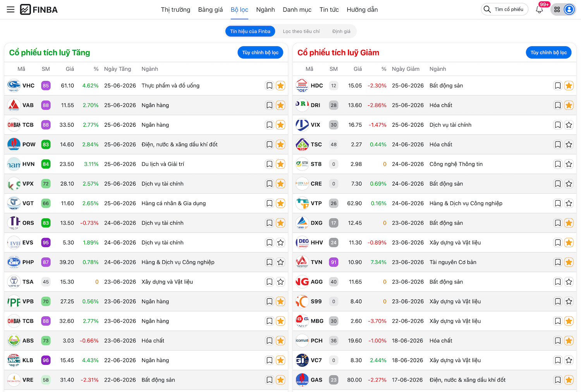This screenshot has height=392, width=581.
Task: Open the Bảng giá menu
Action: [x=210, y=10]
